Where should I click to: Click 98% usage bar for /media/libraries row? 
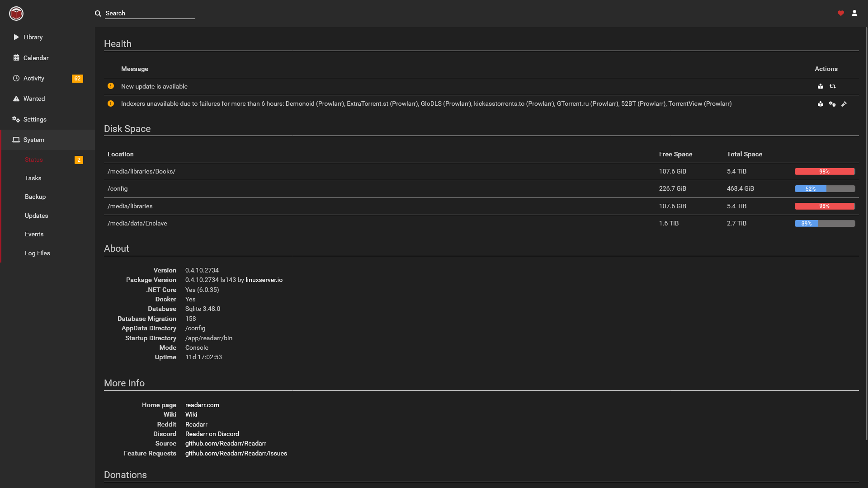coord(825,206)
